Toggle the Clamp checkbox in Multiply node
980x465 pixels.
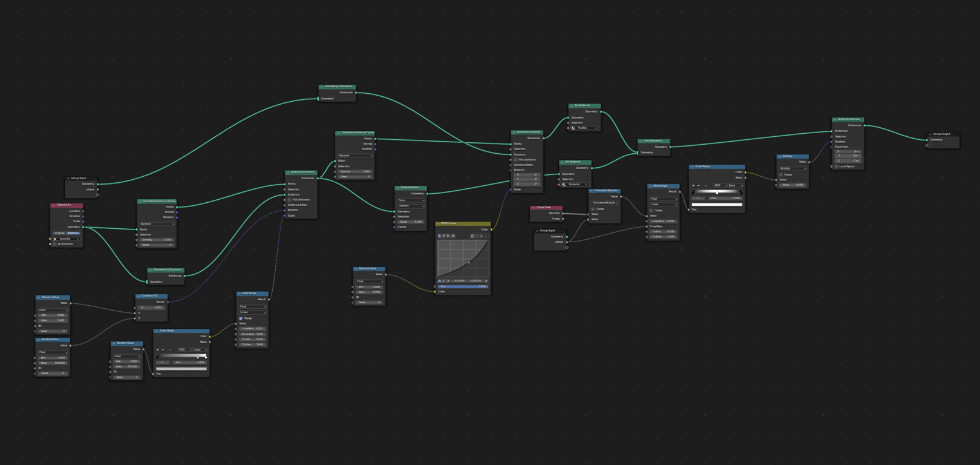click(x=781, y=174)
